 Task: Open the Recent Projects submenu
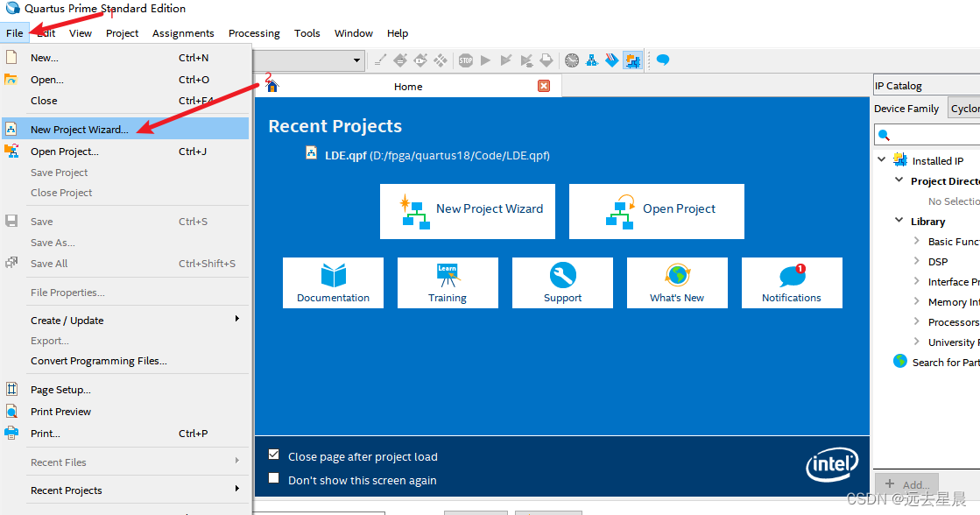[x=125, y=490]
